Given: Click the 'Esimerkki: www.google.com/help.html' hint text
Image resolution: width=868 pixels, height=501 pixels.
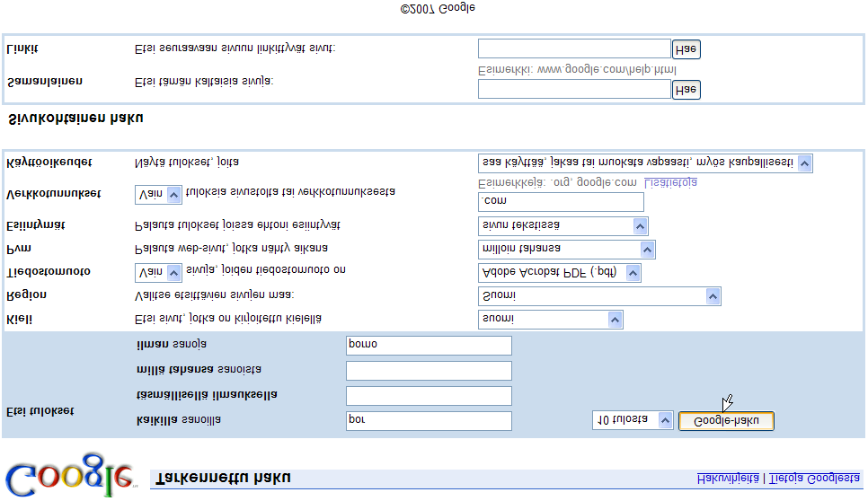Looking at the screenshot, I should pyautogui.click(x=578, y=70).
